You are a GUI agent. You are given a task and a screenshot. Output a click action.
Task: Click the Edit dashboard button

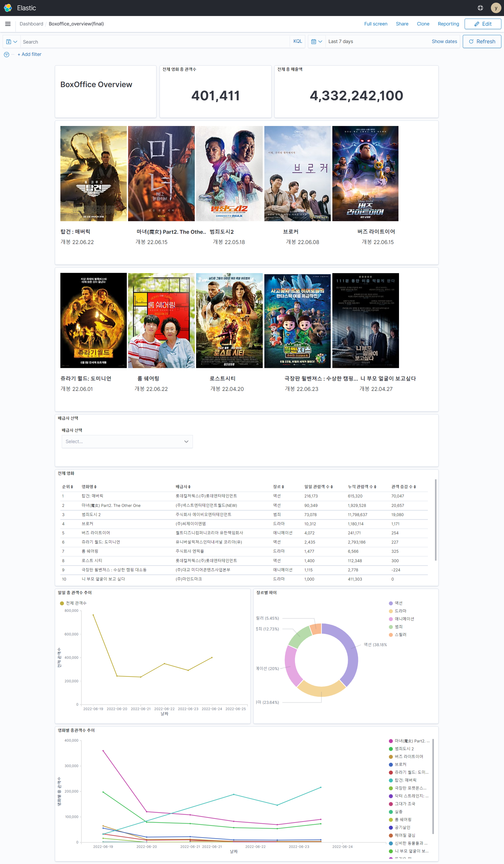[482, 24]
